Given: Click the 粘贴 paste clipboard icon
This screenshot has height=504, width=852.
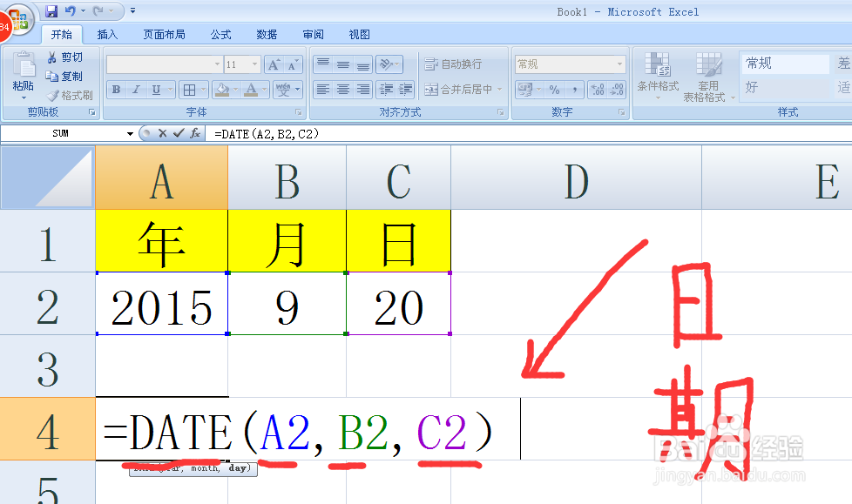Looking at the screenshot, I should [24, 65].
